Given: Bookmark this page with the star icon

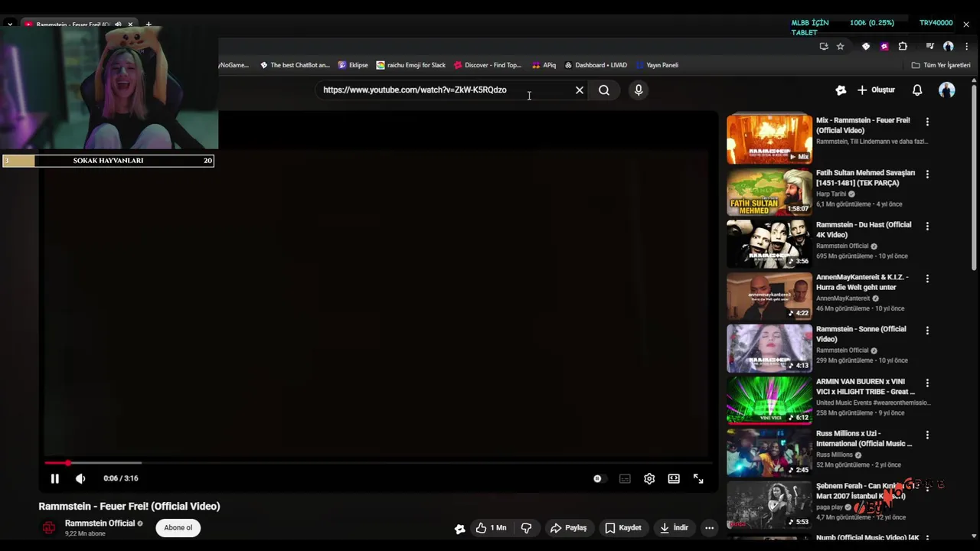Looking at the screenshot, I should pyautogui.click(x=840, y=46).
